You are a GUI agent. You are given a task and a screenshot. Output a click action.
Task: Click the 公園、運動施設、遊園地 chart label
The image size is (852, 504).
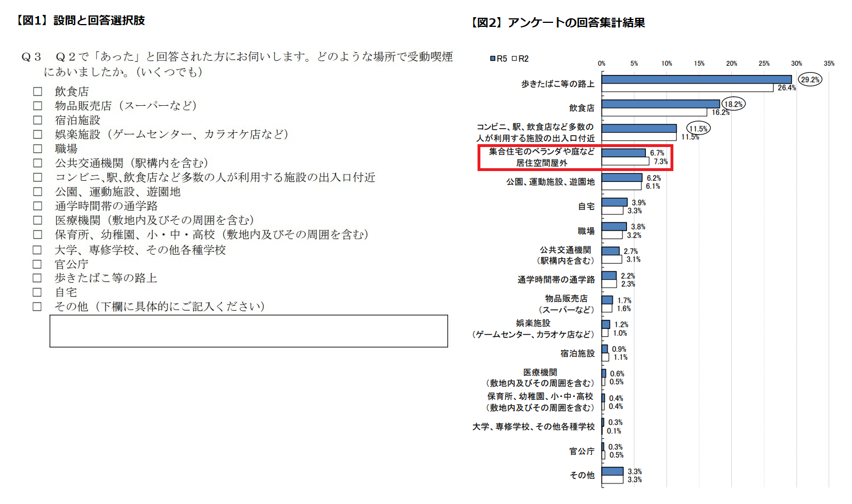tap(550, 182)
